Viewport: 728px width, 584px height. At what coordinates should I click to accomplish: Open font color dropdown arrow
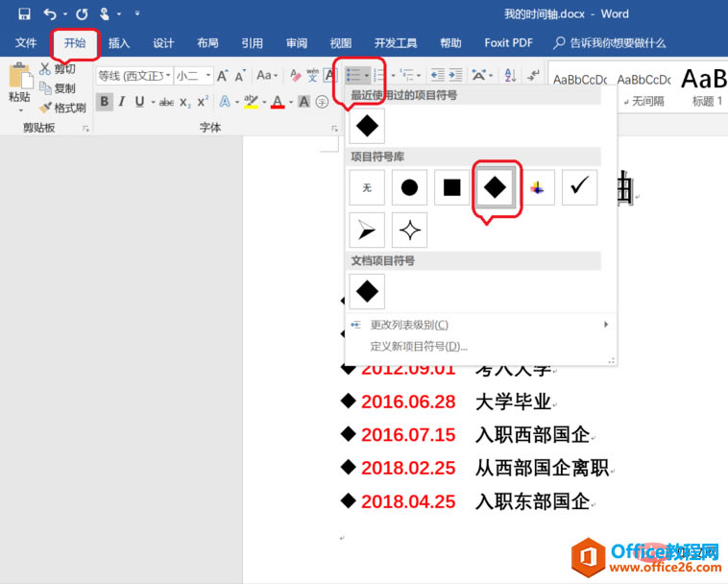click(291, 102)
